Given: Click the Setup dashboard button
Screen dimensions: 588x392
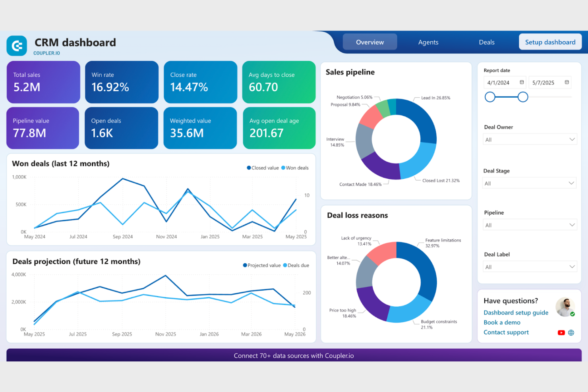Looking at the screenshot, I should click(x=550, y=42).
